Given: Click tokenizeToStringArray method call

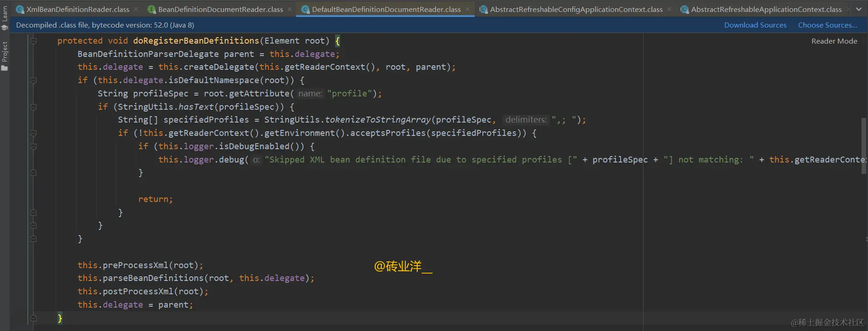Looking at the screenshot, I should tap(378, 120).
